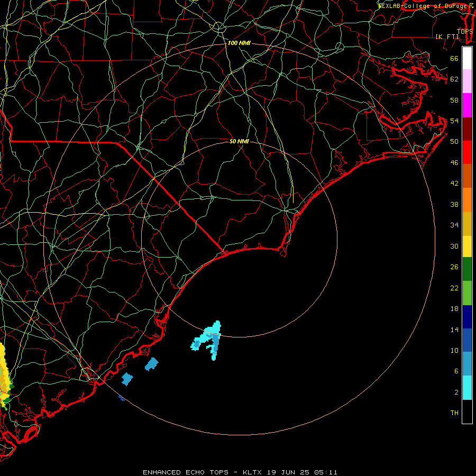Select the dark green 30 kft legend swatch

click(467, 269)
